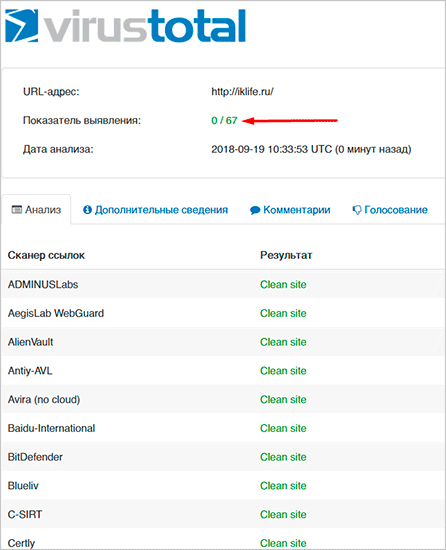Click the thumbs-down icon beside Голосование
The image size is (446, 550).
(x=357, y=210)
